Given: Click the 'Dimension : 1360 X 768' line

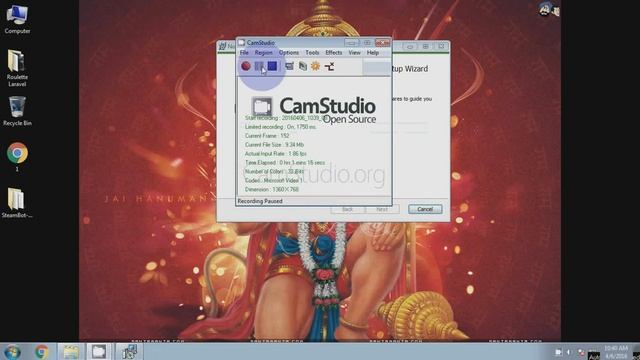Looking at the screenshot, I should 272,190.
